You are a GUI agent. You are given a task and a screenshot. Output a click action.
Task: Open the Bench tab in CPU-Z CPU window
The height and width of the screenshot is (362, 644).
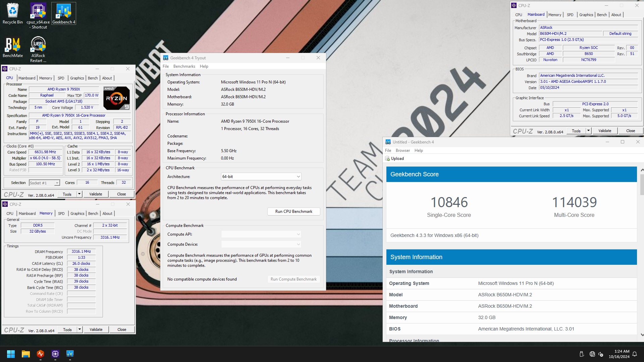pyautogui.click(x=93, y=78)
